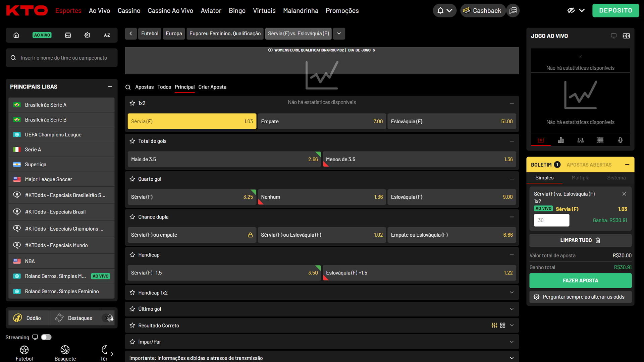Viewport: 644px width, 362px height.
Task: Remove Sérvia (F) bet from slip
Action: (x=624, y=194)
